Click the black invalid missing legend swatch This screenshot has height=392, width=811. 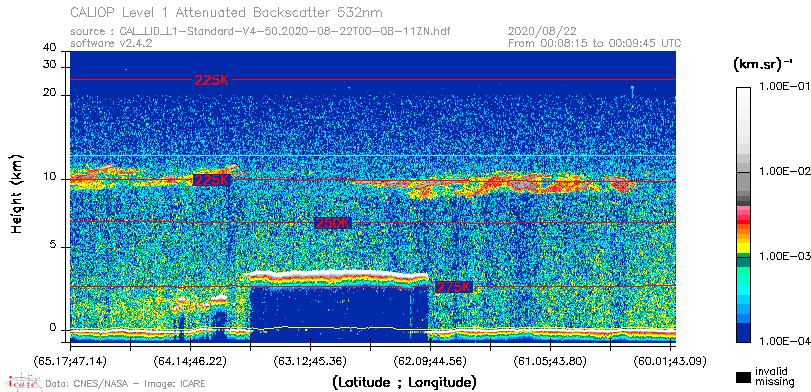(744, 377)
